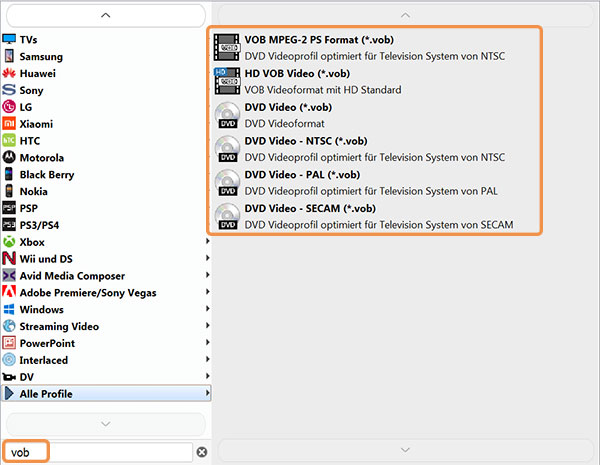600x465 pixels.
Task: Click the Xbox logo icon
Action: (x=9, y=241)
